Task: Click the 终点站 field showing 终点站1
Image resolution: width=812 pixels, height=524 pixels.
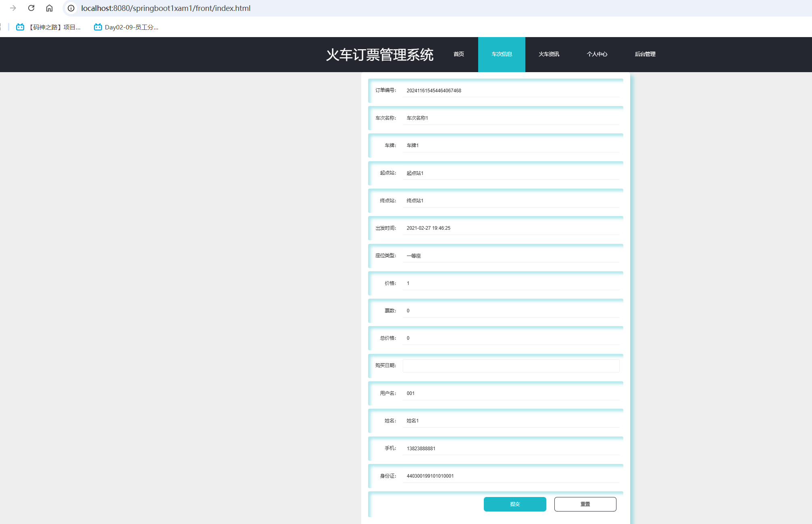Action: pos(511,201)
